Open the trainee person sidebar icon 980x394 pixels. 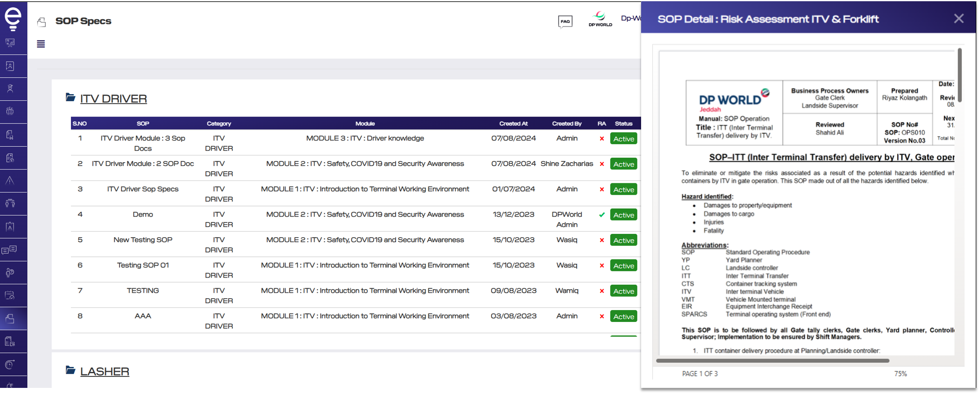coord(10,88)
